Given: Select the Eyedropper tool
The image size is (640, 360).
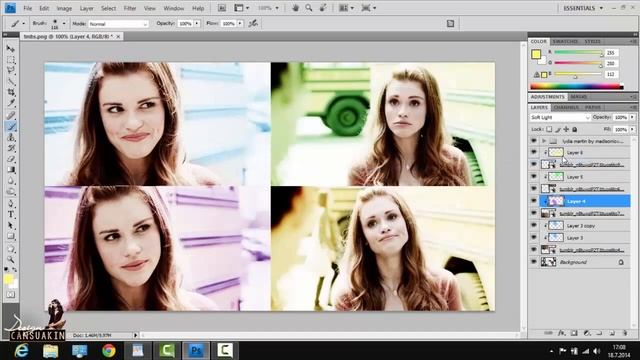Looking at the screenshot, I should 11,104.
